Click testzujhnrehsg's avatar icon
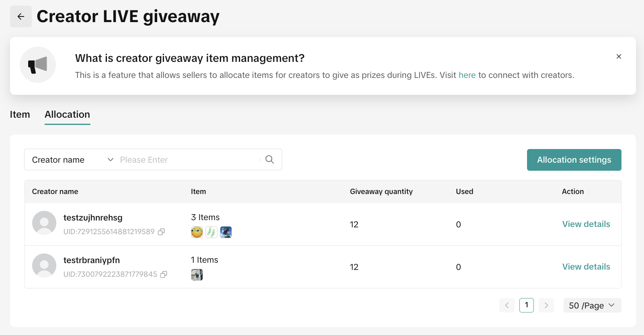The image size is (644, 335). pos(44,223)
